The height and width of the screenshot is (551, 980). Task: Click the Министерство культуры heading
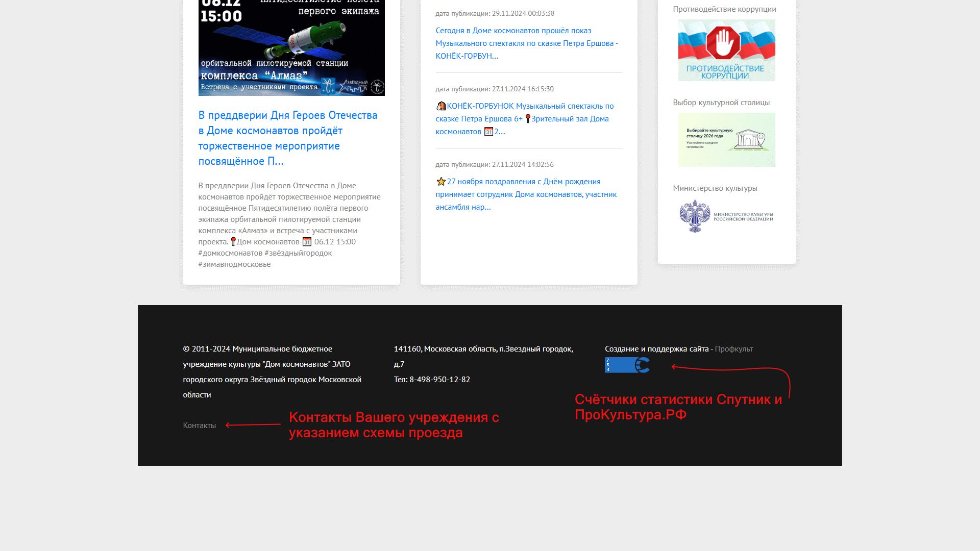[x=715, y=188]
